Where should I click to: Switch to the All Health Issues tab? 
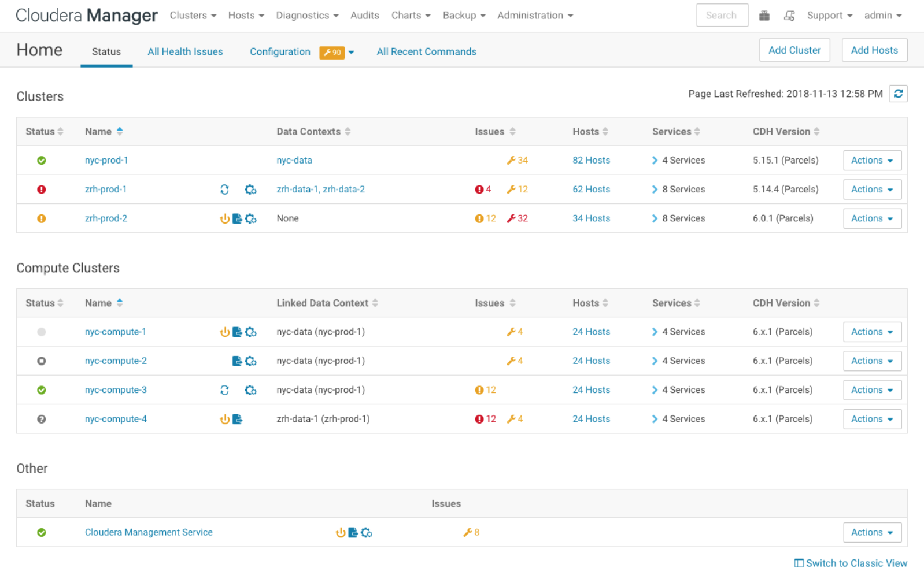click(x=185, y=52)
